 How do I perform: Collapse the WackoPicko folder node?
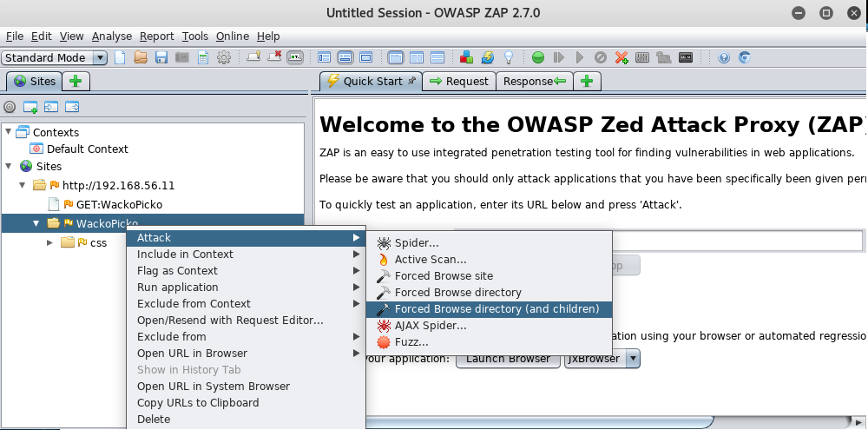click(36, 223)
